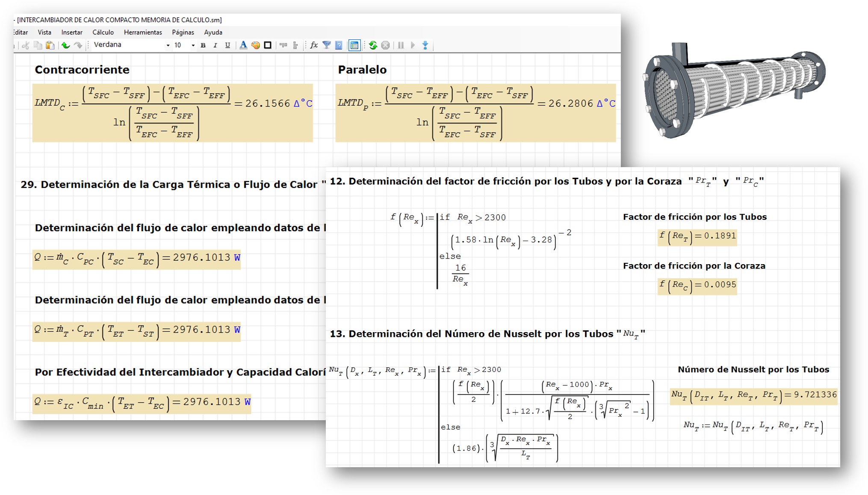Toggle bold formatting
Image resolution: width=868 pixels, height=495 pixels.
[203, 45]
